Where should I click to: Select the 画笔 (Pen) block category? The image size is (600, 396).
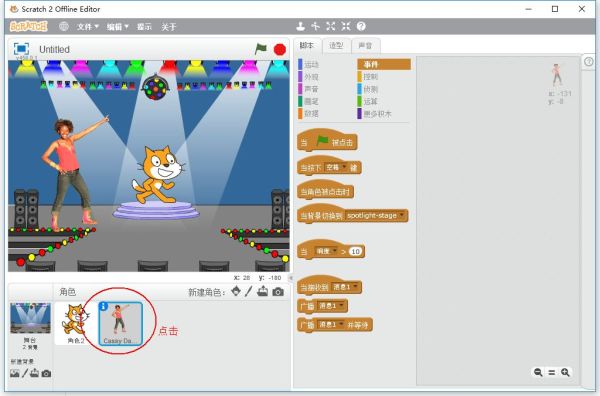pos(308,101)
